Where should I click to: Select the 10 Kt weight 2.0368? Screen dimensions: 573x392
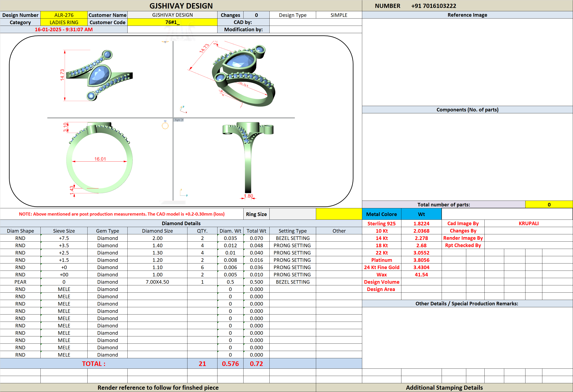click(x=421, y=231)
